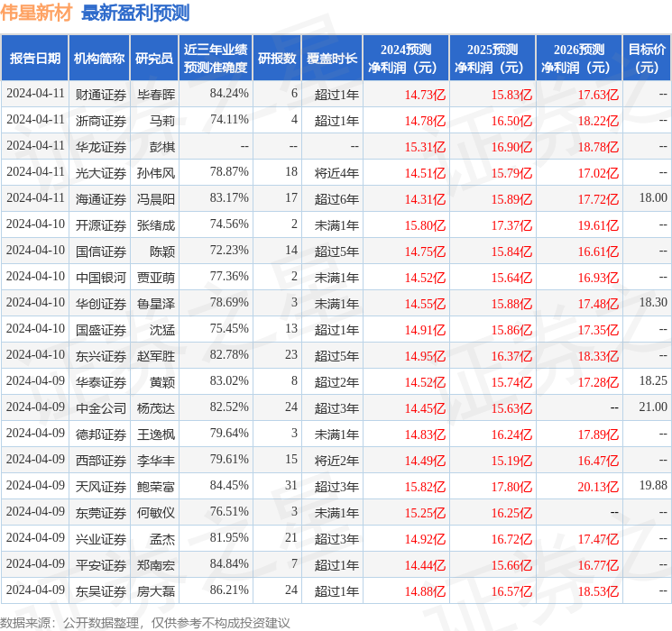
Task: Click analyst name 孙伟风
Action: point(156,173)
